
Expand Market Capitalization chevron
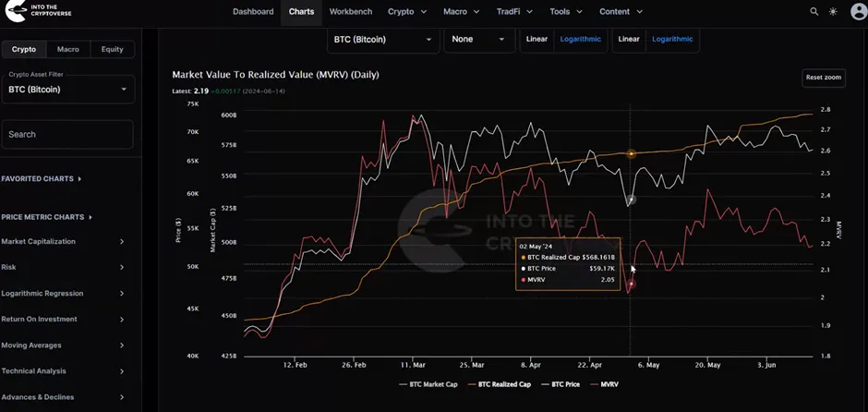click(122, 241)
